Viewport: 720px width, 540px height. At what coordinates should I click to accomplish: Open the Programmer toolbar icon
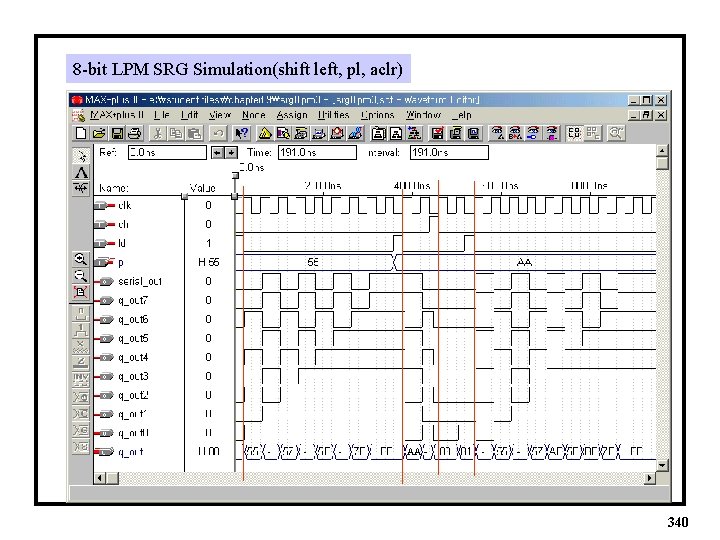pyautogui.click(x=355, y=133)
